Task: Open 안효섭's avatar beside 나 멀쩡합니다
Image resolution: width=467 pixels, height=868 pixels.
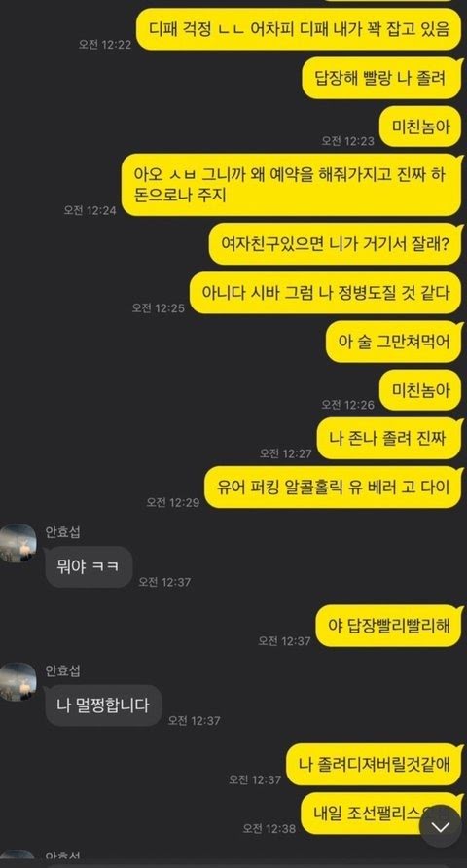Action: point(18,682)
